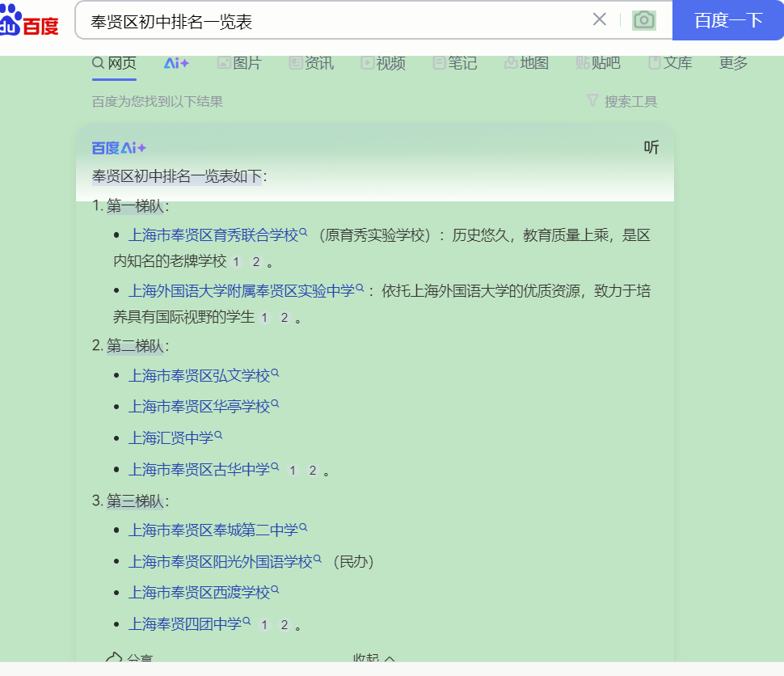Viewport: 784px width, 676px height.
Task: Click citation 1 after 四团中学
Action: [x=264, y=625]
